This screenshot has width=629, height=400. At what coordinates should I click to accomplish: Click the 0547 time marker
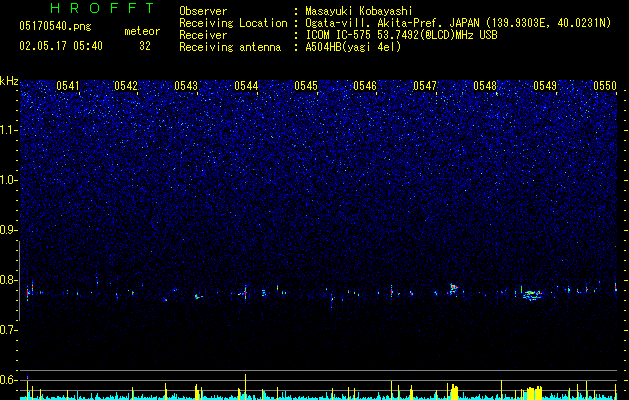click(425, 86)
